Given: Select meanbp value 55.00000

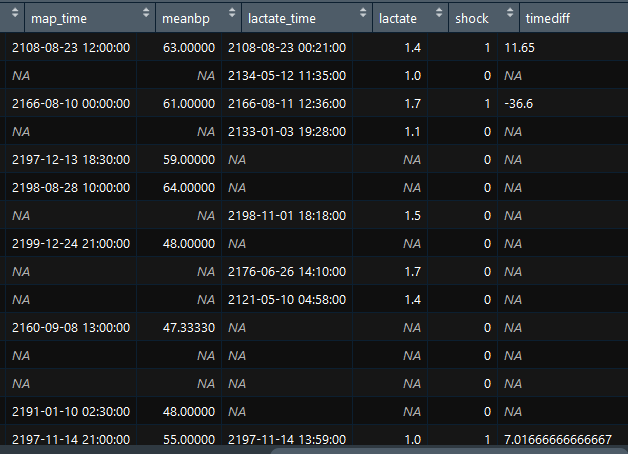Looking at the screenshot, I should point(189,440).
